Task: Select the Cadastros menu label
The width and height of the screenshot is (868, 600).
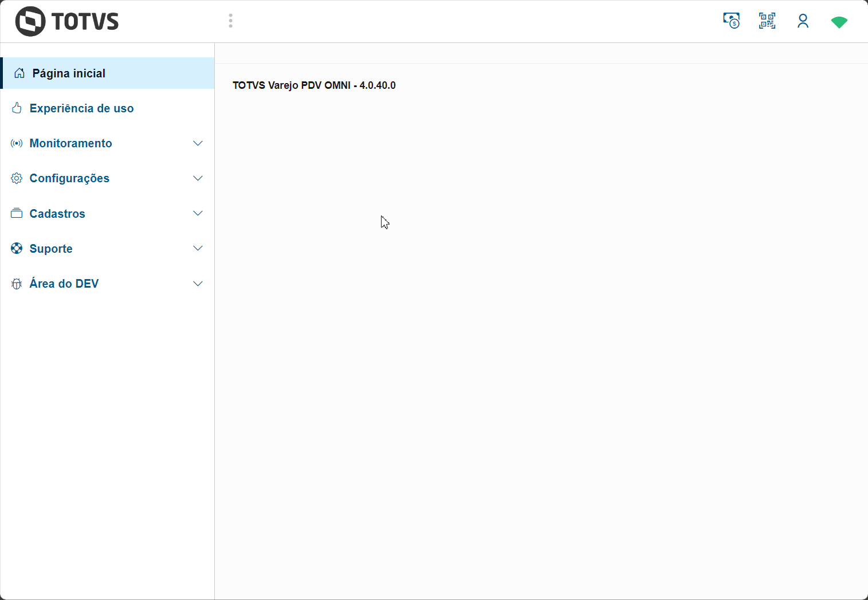Action: pos(57,214)
